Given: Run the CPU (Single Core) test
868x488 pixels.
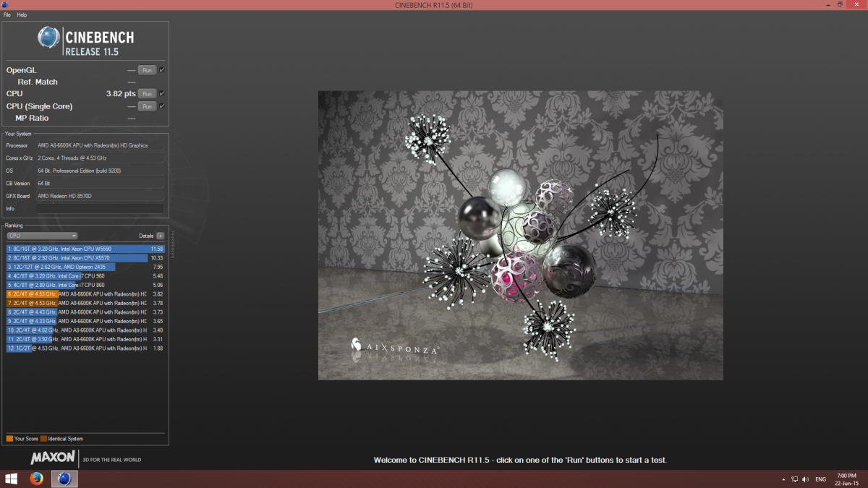Looking at the screenshot, I should coord(147,106).
